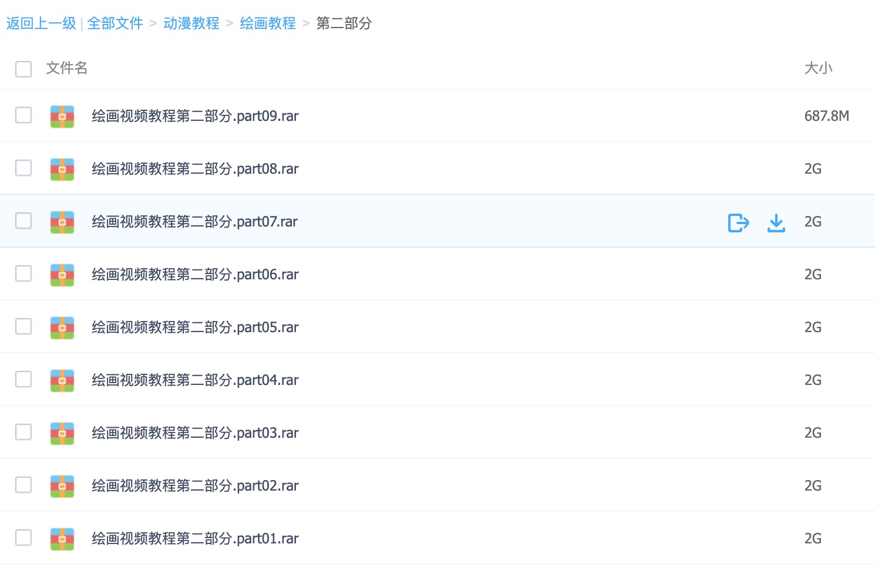
Task: Click the 2G size of part08.rar
Action: [813, 169]
